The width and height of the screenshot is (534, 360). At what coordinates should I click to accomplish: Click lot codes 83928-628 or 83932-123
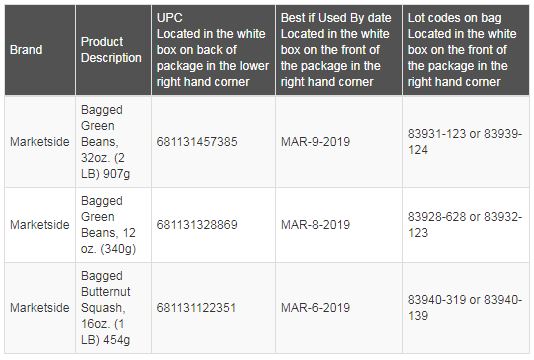[466, 225]
